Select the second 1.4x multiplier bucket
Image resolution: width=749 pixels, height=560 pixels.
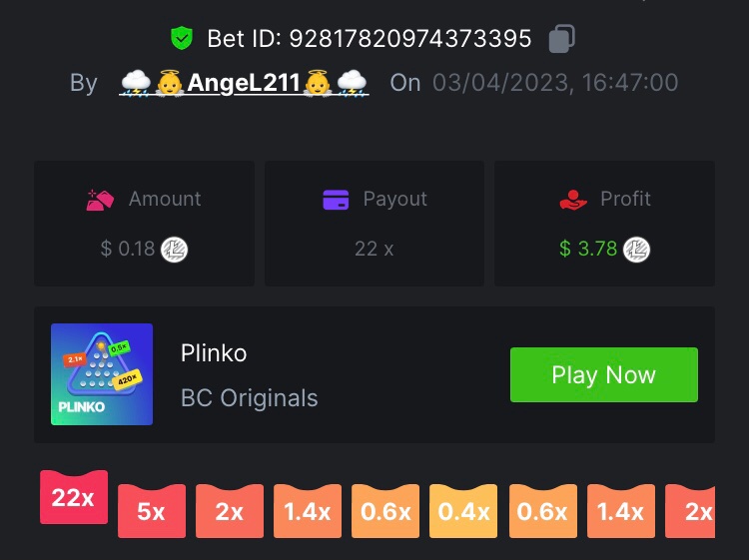(620, 511)
